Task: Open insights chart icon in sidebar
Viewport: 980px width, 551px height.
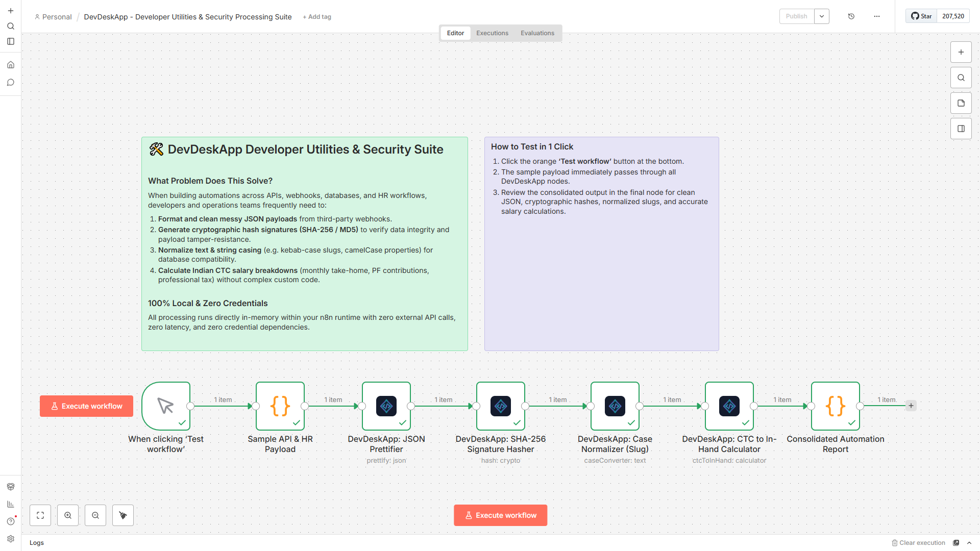Action: coord(11,504)
